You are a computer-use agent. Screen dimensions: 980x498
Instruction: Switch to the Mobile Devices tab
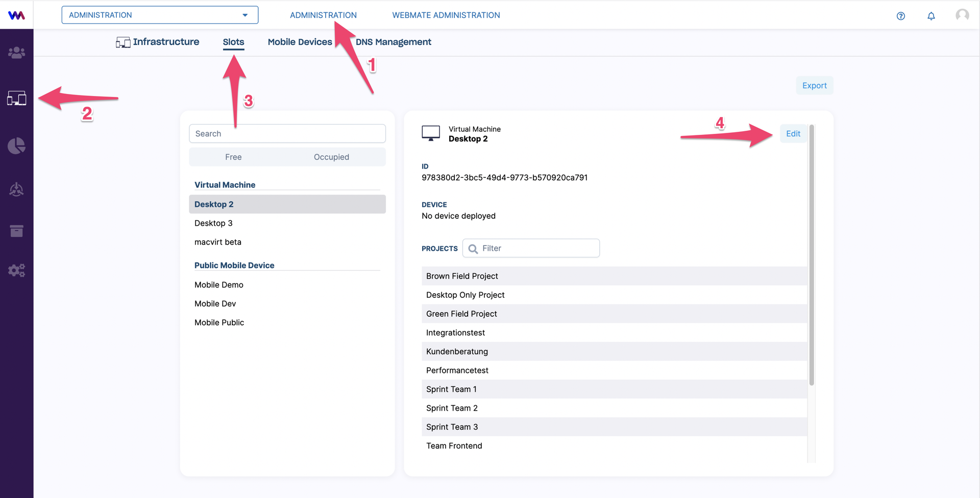click(300, 42)
